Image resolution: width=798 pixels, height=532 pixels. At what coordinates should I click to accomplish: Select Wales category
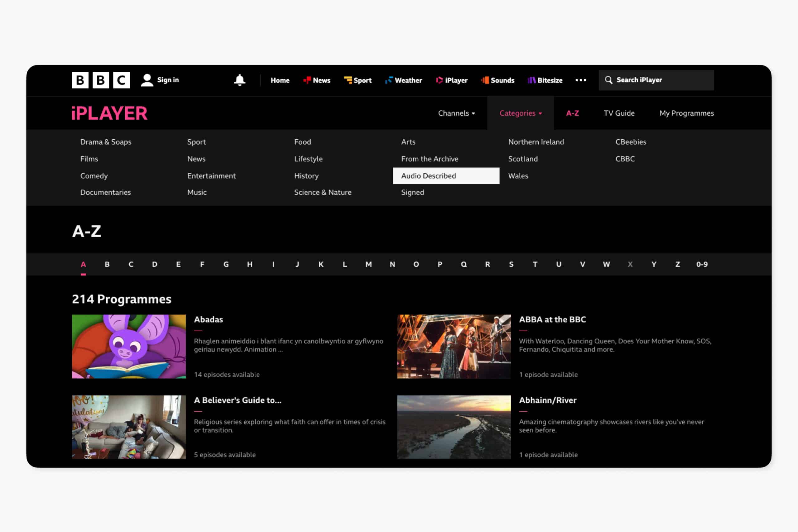(518, 176)
